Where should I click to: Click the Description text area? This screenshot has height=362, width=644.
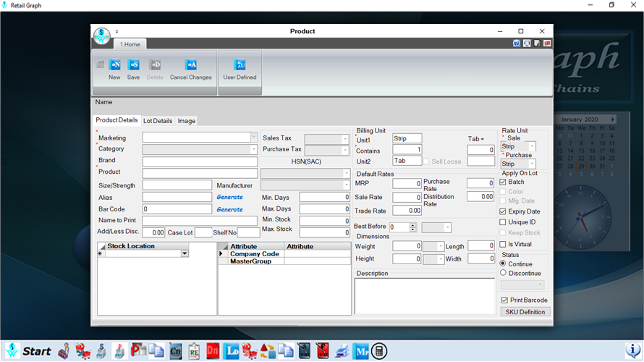click(x=425, y=296)
